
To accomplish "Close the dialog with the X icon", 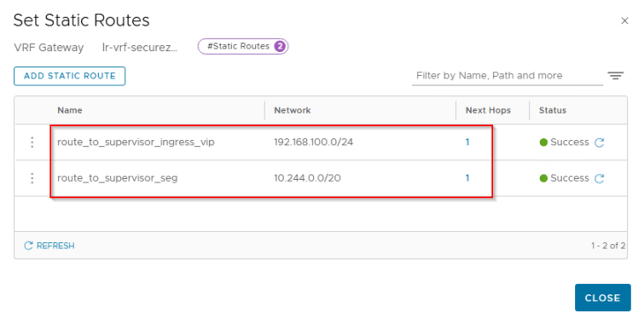I will click(625, 21).
